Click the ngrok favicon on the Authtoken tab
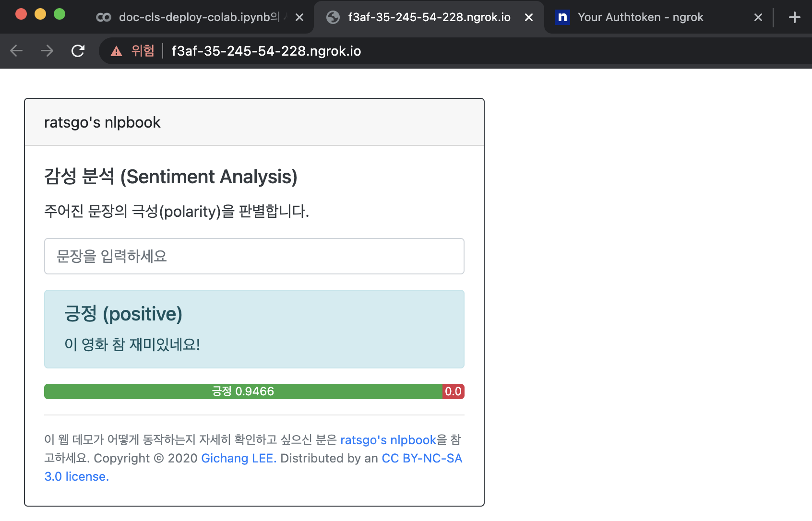The image size is (812, 521). [561, 17]
